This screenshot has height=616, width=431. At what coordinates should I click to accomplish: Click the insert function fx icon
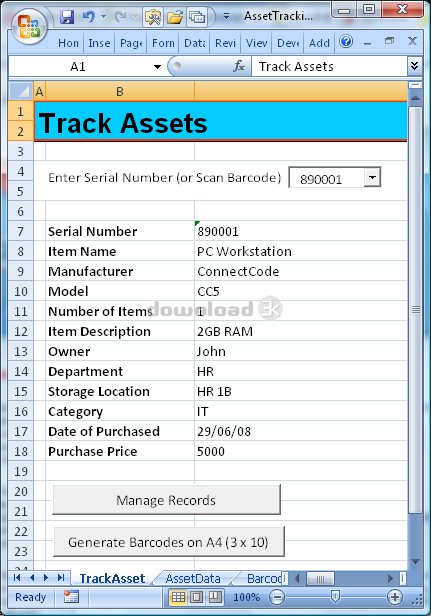(x=238, y=66)
